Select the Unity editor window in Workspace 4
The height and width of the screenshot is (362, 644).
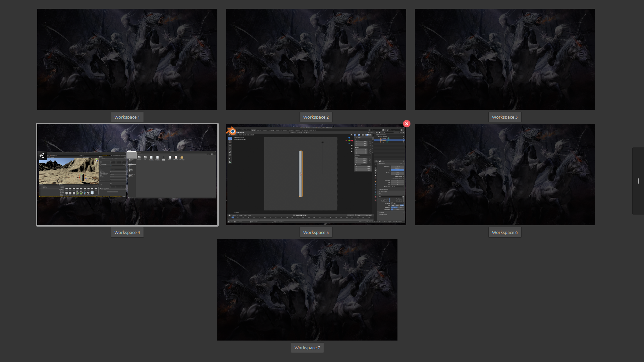(x=83, y=175)
